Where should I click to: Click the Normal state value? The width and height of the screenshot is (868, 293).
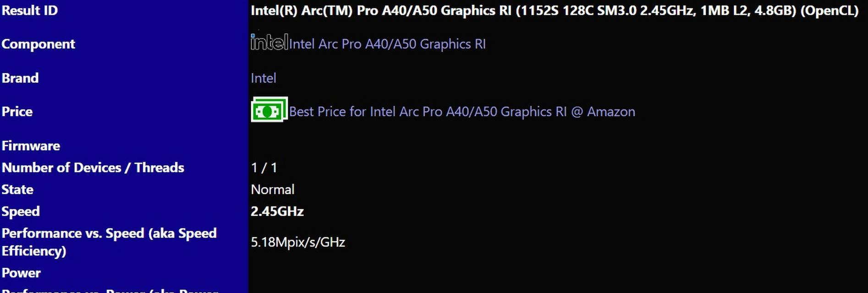(273, 190)
